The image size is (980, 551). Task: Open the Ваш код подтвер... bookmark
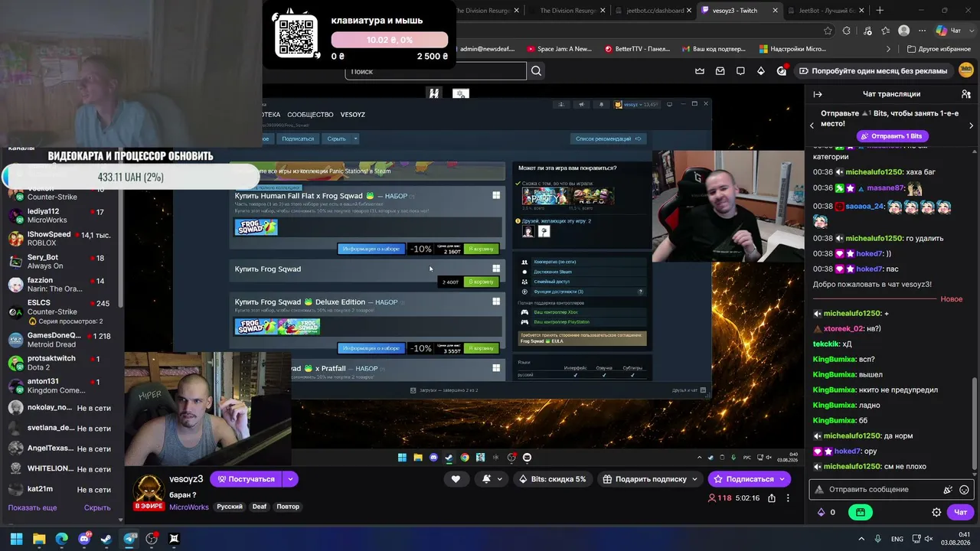[713, 49]
